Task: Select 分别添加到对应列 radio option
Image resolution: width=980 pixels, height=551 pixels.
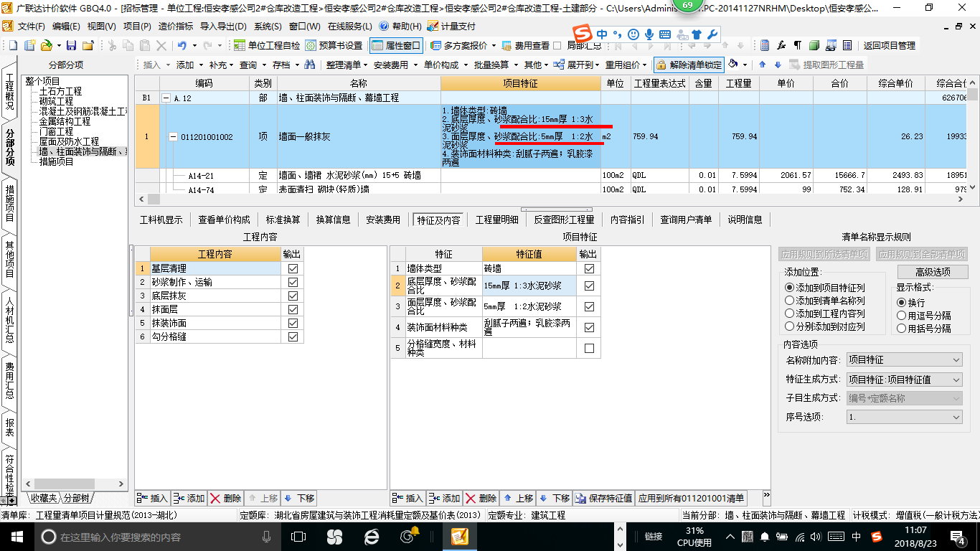Action: 826,326
